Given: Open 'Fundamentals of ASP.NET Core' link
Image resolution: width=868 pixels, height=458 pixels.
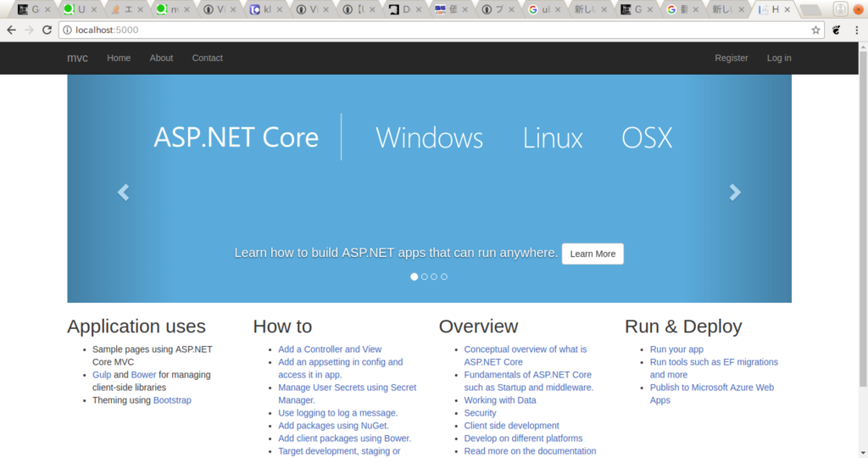Looking at the screenshot, I should coord(529,381).
